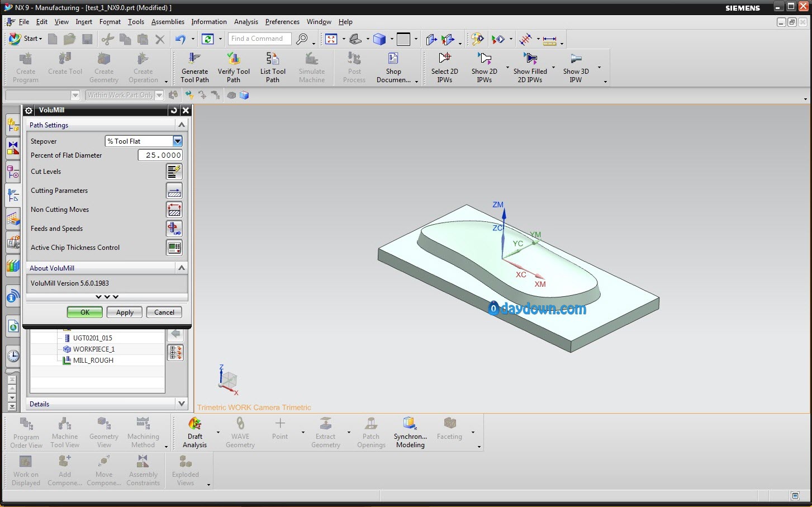Image resolution: width=812 pixels, height=507 pixels.
Task: Click the Find a Command magnifier icon
Action: [302, 39]
